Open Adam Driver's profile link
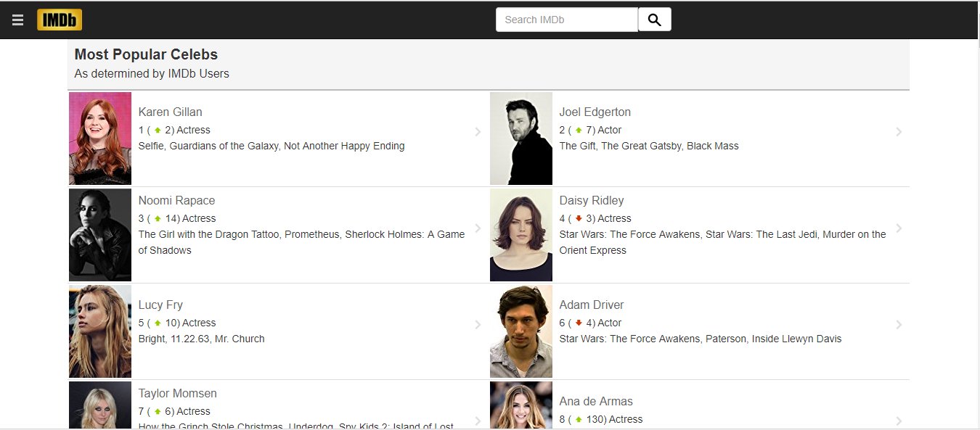 [592, 305]
